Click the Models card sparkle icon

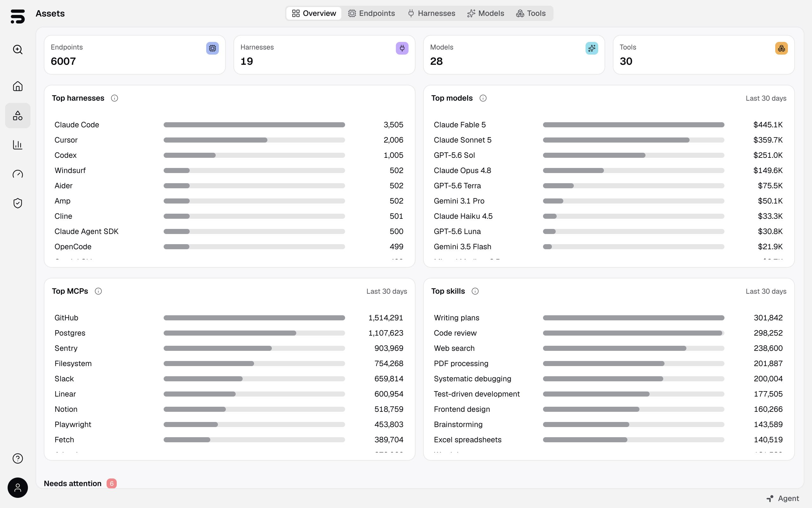[592, 48]
